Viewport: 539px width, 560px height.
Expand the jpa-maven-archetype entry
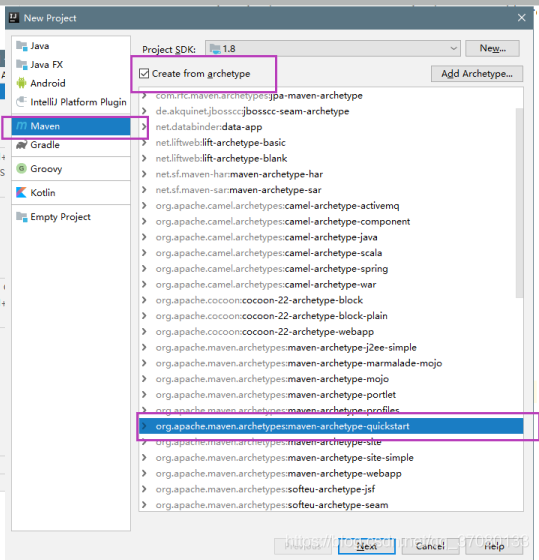click(144, 95)
